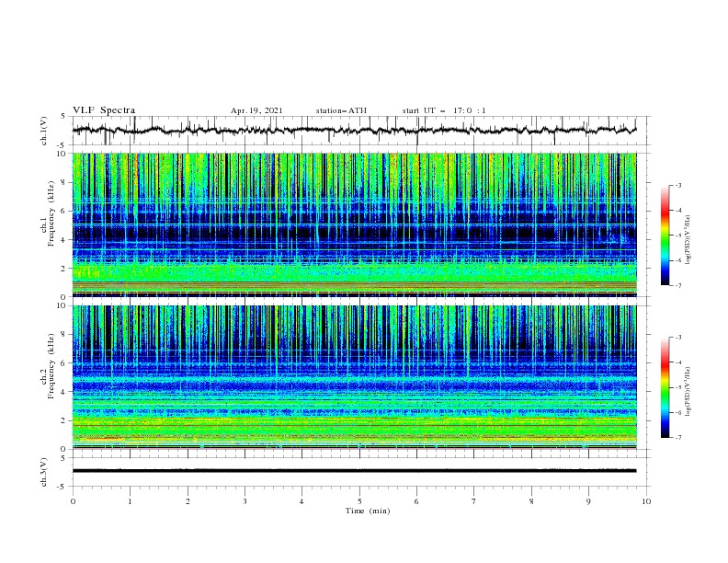
Task: Click the "station=ATH" header label
Action: pos(341,110)
